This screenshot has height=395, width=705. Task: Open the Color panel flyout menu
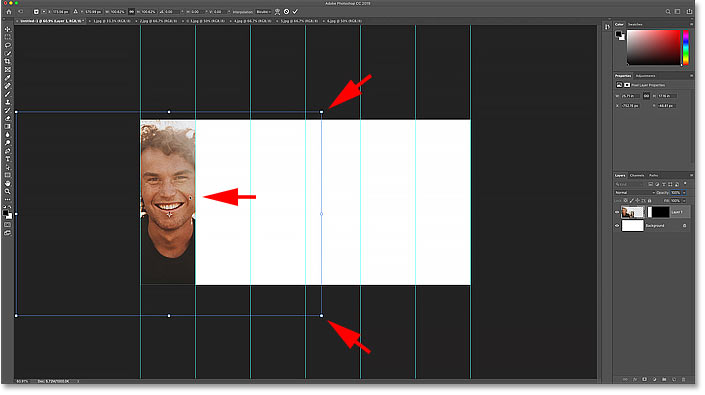pyautogui.click(x=692, y=24)
